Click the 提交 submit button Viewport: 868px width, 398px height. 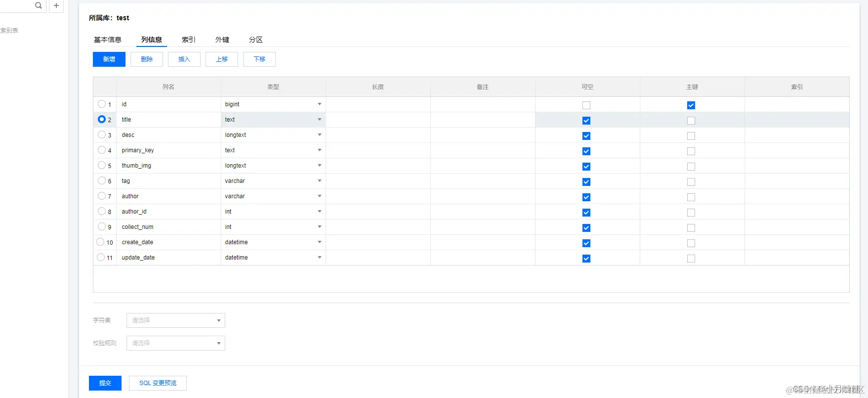105,383
